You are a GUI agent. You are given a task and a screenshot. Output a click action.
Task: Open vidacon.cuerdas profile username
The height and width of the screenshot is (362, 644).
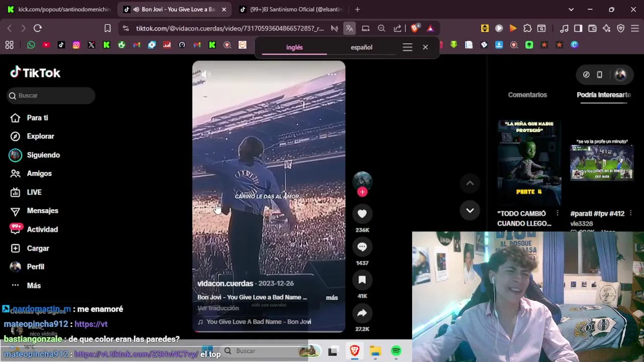(225, 284)
